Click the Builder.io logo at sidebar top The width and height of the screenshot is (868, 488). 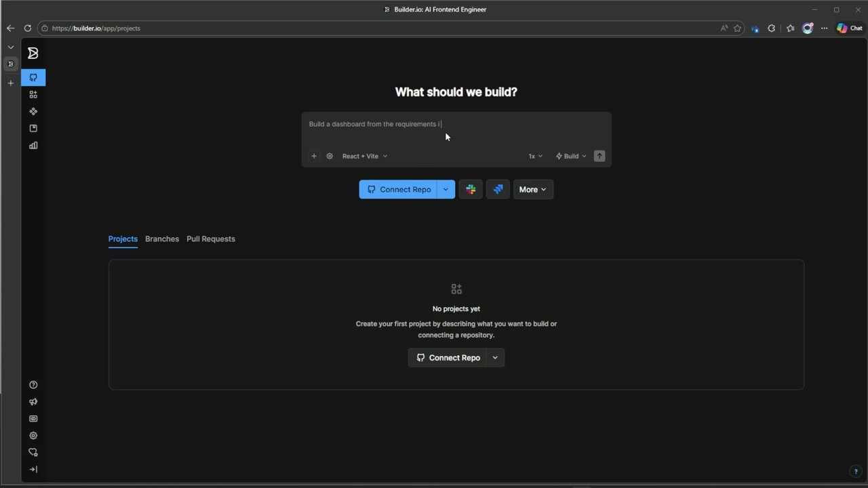pyautogui.click(x=33, y=53)
